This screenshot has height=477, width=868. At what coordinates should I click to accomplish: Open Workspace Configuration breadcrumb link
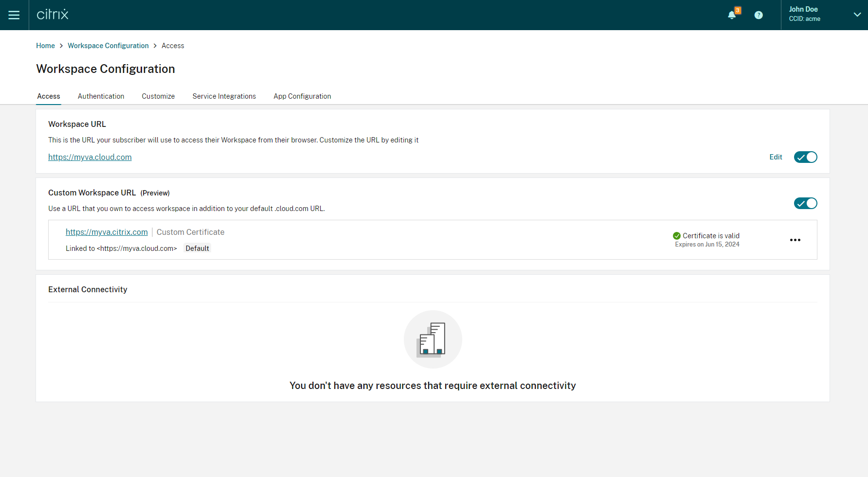[x=108, y=46]
